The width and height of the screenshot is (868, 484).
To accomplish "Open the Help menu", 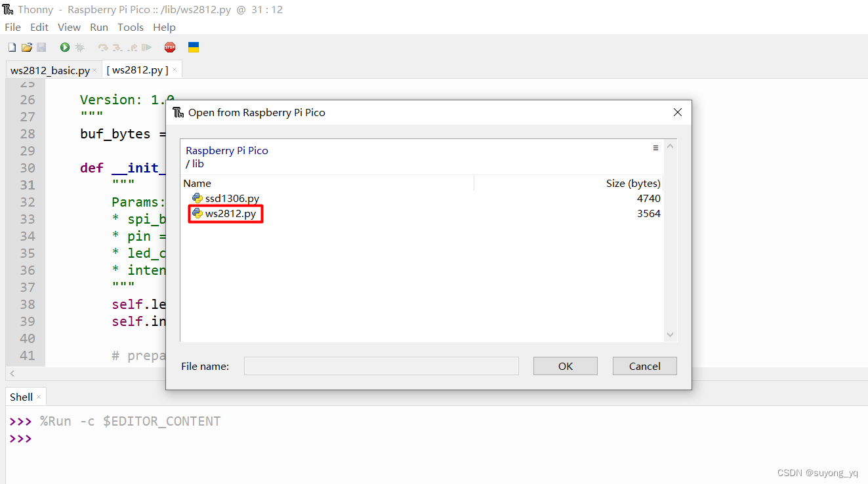I will [x=164, y=27].
